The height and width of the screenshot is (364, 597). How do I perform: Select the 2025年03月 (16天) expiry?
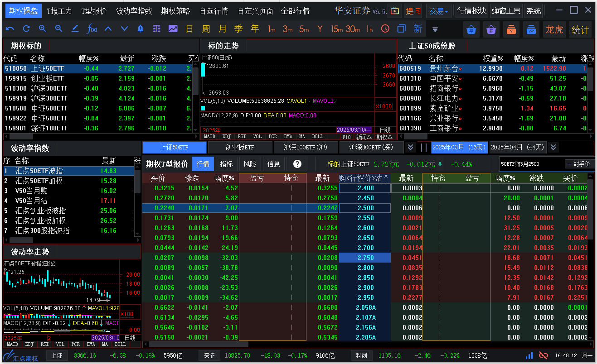coord(459,147)
